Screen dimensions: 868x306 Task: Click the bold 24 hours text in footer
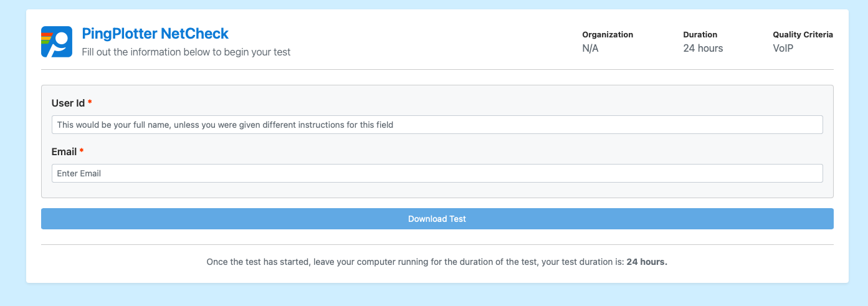647,262
